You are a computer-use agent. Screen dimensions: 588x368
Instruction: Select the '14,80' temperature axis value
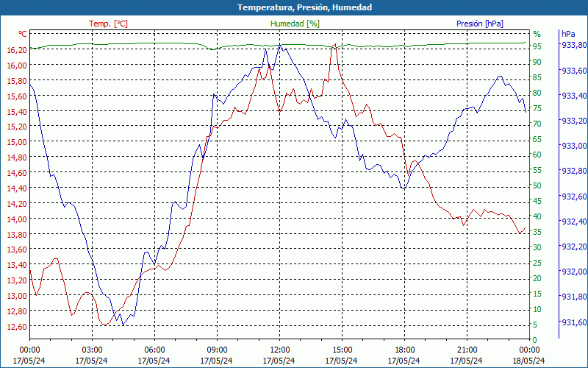click(17, 158)
